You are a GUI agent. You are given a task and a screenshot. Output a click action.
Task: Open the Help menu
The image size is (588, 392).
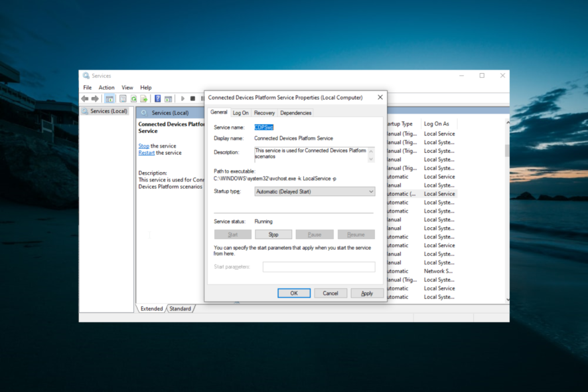point(146,88)
